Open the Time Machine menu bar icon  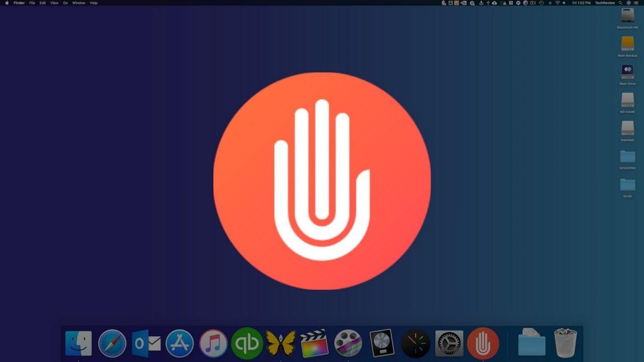[x=541, y=3]
